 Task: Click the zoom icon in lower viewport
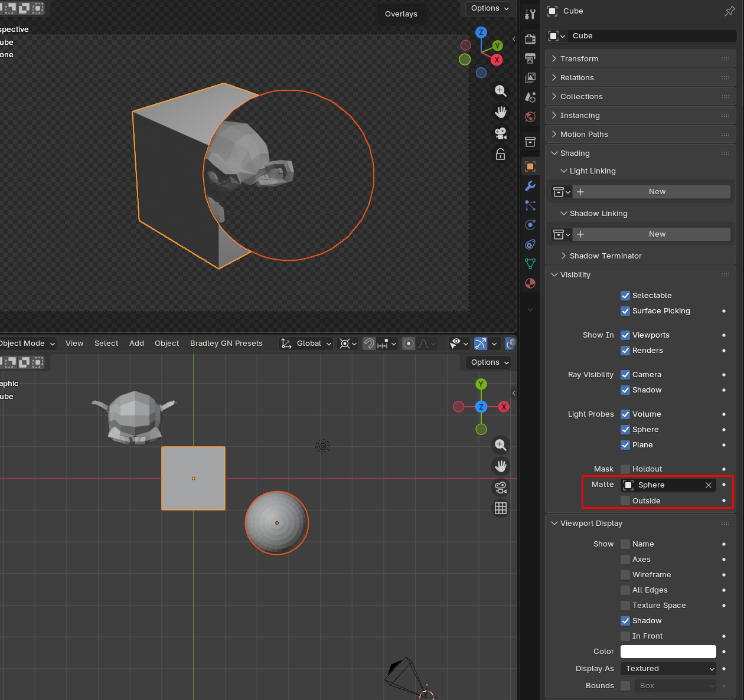tap(501, 445)
